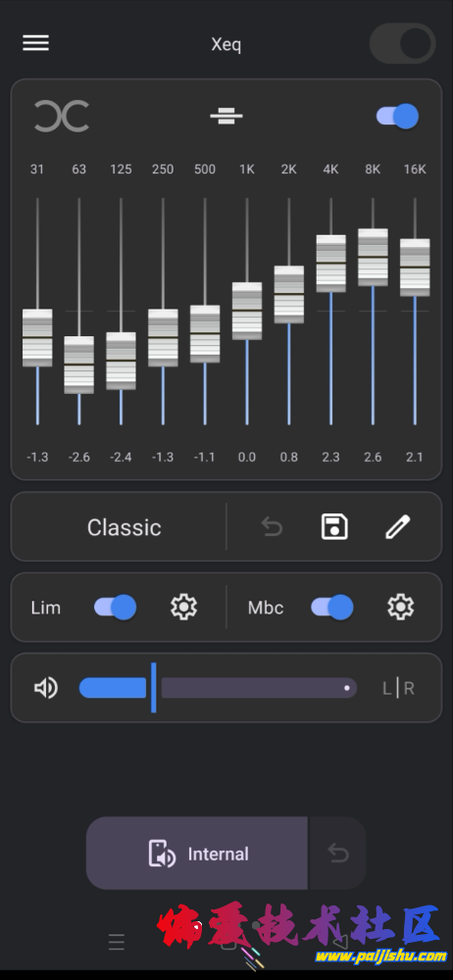Open the L|R channel balance control
This screenshot has width=453, height=980.
pyautogui.click(x=398, y=688)
